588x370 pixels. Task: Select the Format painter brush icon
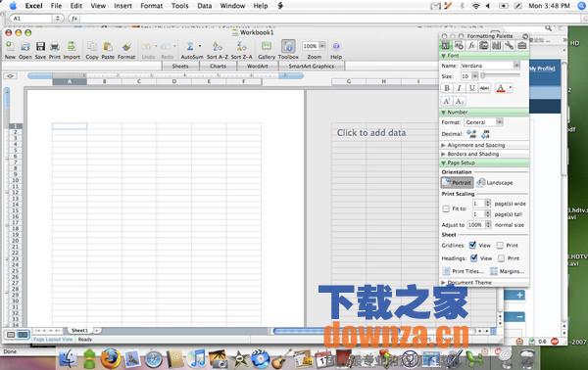pos(126,46)
